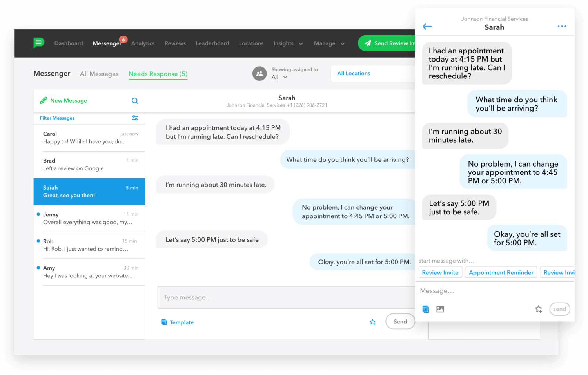Image resolution: width=588 pixels, height=375 pixels.
Task: Select the Appointment Reminder quick template
Action: tap(501, 272)
